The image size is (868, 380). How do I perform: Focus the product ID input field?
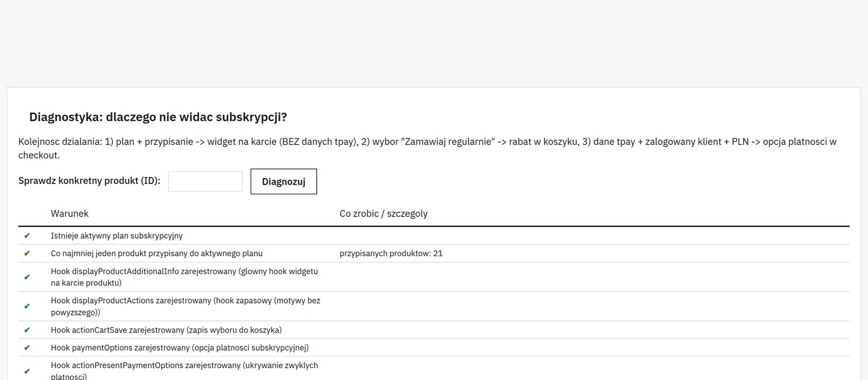click(206, 181)
